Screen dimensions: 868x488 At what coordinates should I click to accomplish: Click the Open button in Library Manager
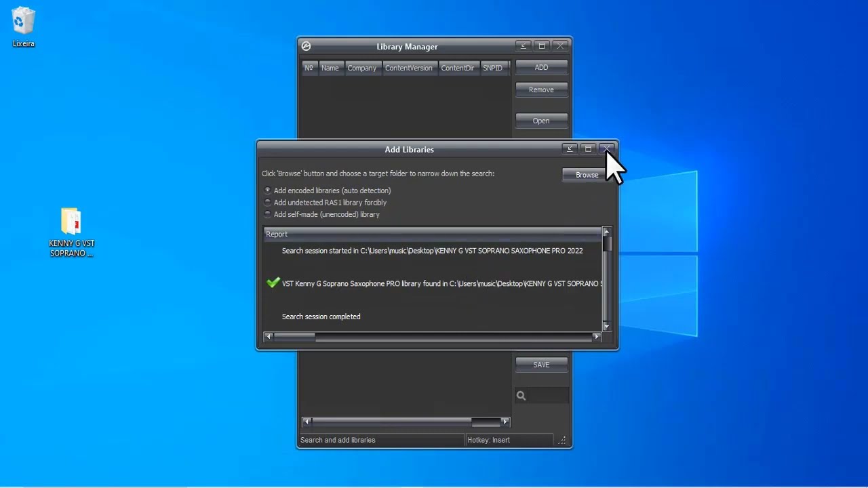(x=541, y=121)
